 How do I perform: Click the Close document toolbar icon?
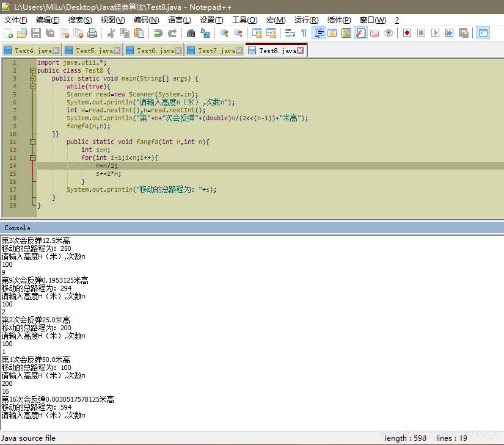tap(64, 33)
